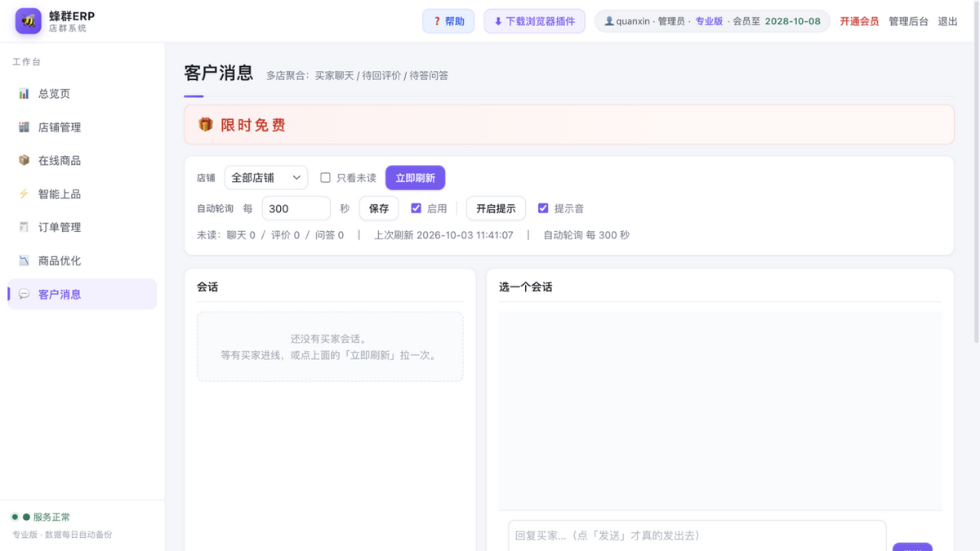Click the 开通会员 link
This screenshot has height=551, width=980.
pos(859,21)
